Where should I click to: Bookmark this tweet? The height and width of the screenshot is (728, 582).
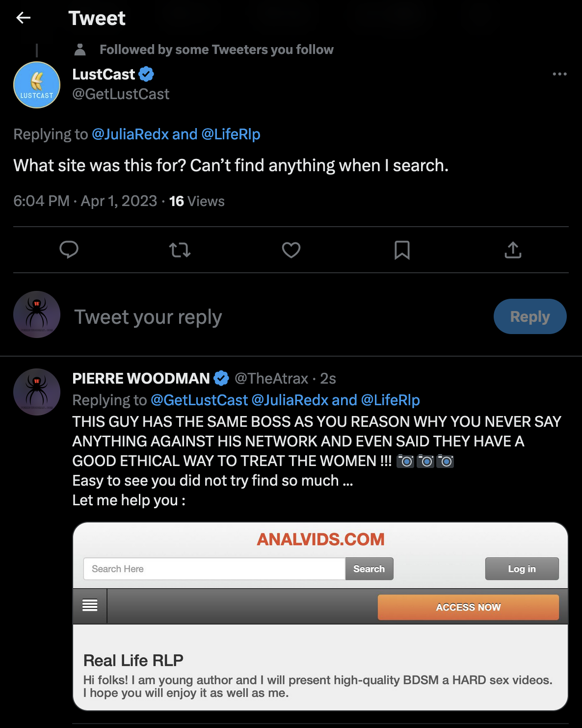pyautogui.click(x=402, y=250)
